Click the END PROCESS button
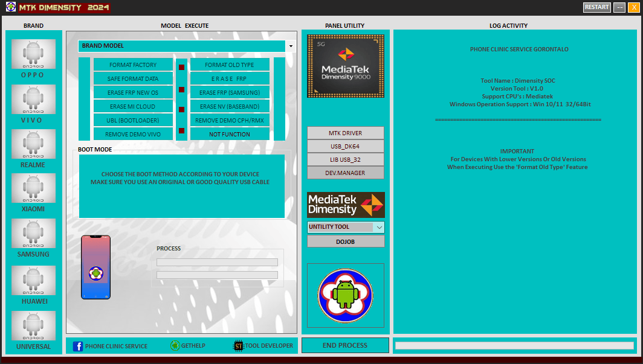The width and height of the screenshot is (643, 364). coord(345,345)
